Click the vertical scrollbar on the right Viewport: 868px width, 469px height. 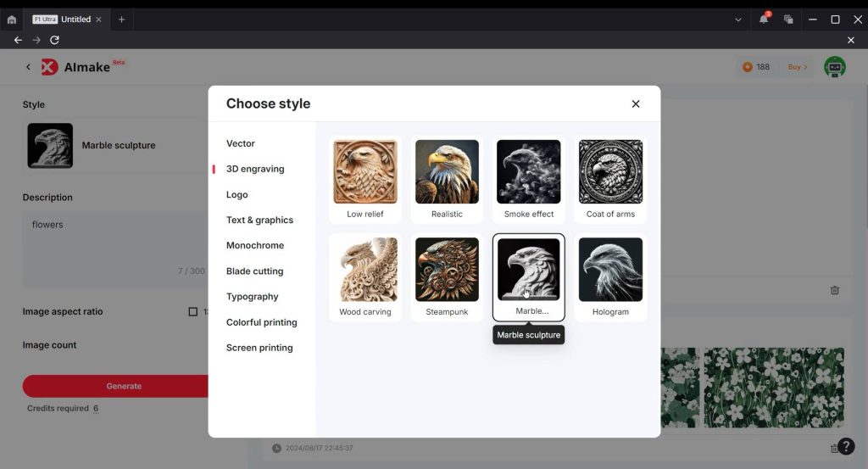pos(865,157)
